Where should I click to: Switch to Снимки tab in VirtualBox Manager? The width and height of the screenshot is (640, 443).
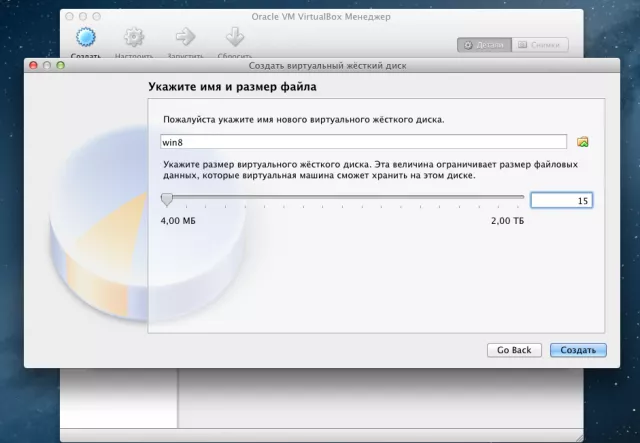tap(540, 45)
